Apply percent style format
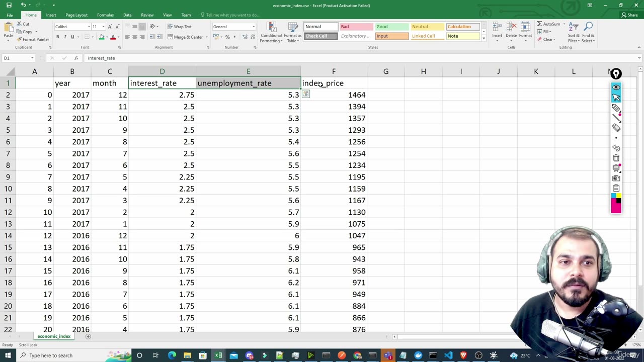The width and height of the screenshot is (644, 362). (x=227, y=37)
